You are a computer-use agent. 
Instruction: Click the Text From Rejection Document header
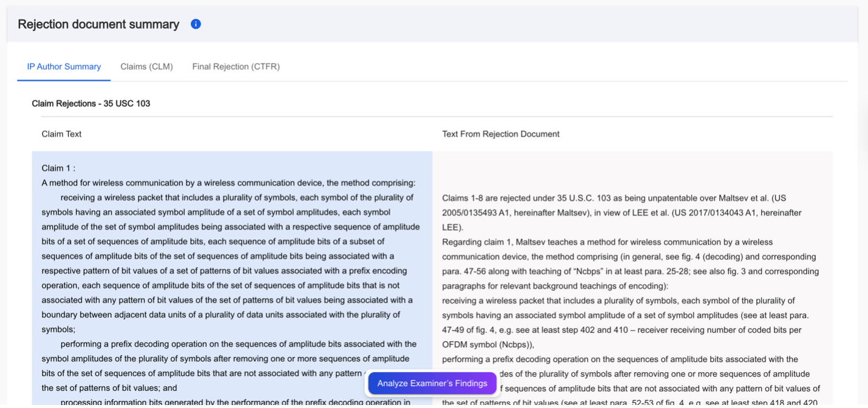coord(501,134)
